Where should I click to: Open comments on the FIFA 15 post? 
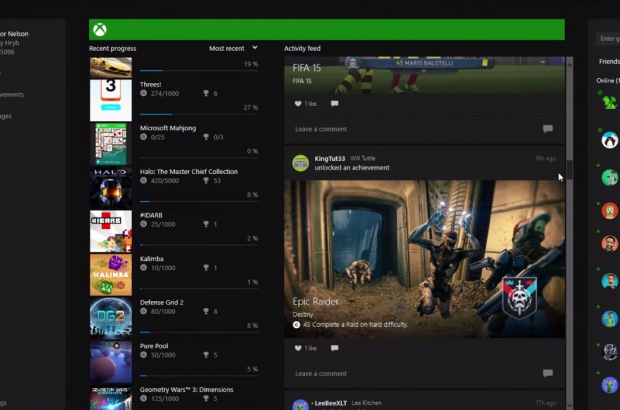click(x=335, y=104)
